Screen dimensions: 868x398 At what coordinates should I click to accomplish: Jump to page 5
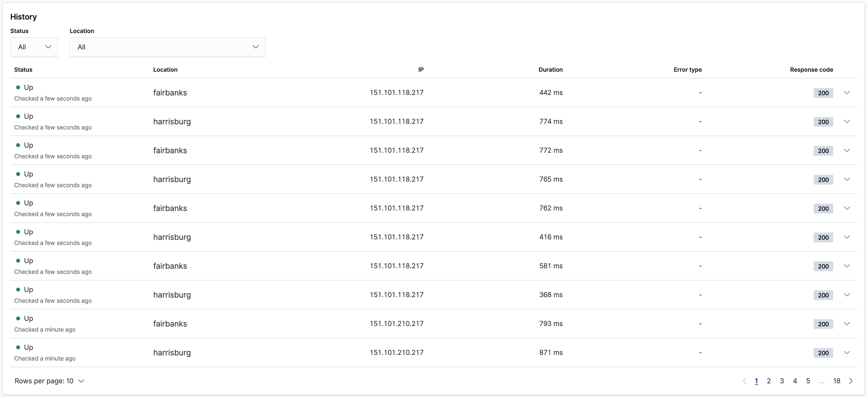808,381
